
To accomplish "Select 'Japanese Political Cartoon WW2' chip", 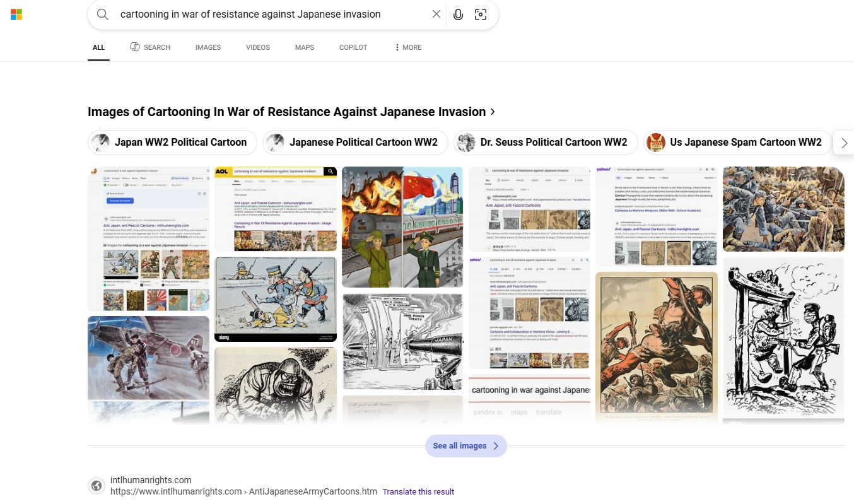I will point(355,143).
